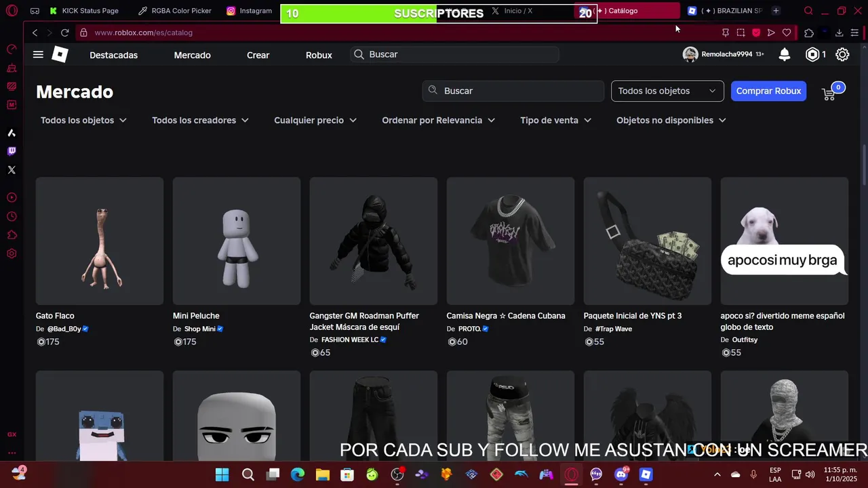Expand the Tipo de venta filter
This screenshot has width=868, height=488.
pos(555,120)
